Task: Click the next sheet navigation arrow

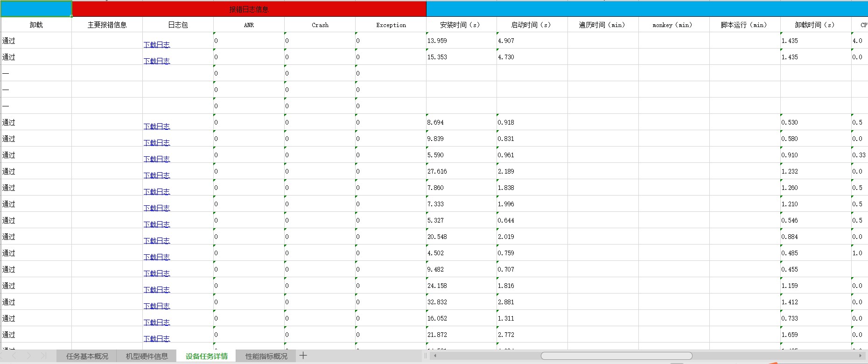Action: (29, 356)
